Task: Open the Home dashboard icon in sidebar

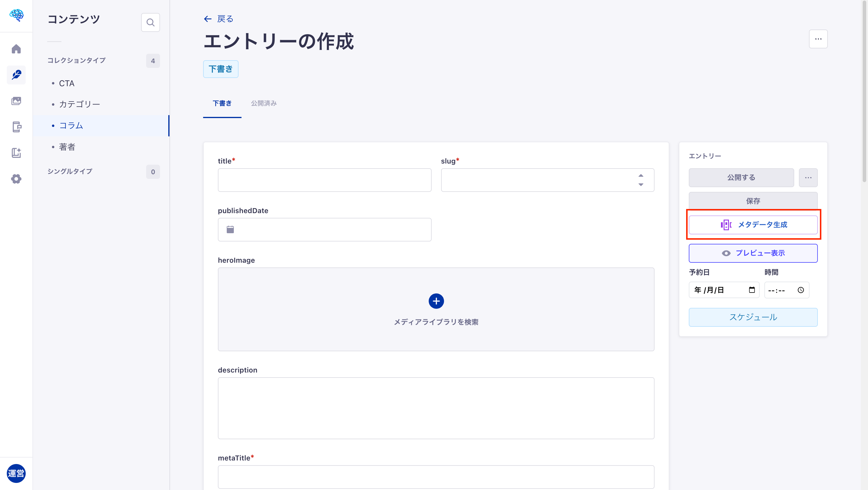Action: tap(16, 49)
